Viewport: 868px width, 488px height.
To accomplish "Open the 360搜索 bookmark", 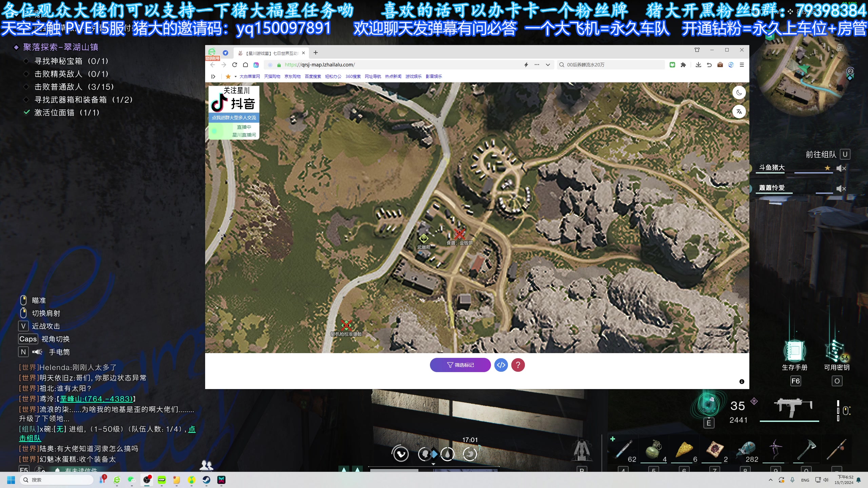I will click(x=353, y=77).
